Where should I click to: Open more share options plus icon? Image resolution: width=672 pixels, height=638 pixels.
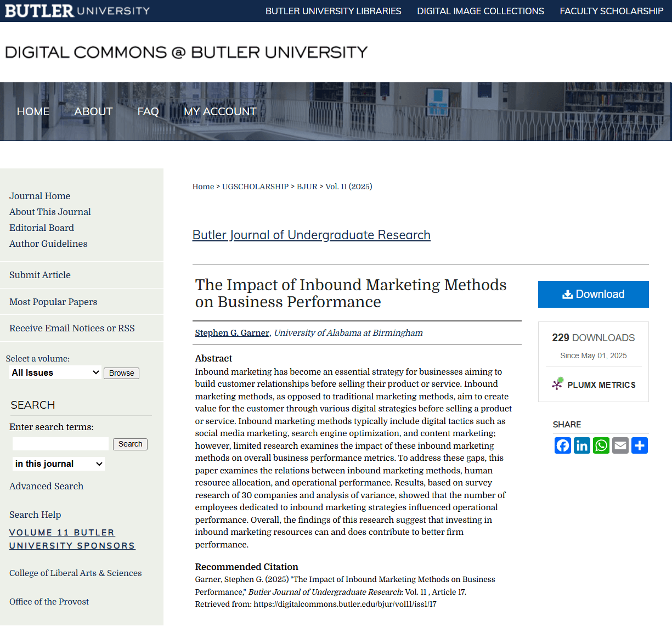click(640, 445)
